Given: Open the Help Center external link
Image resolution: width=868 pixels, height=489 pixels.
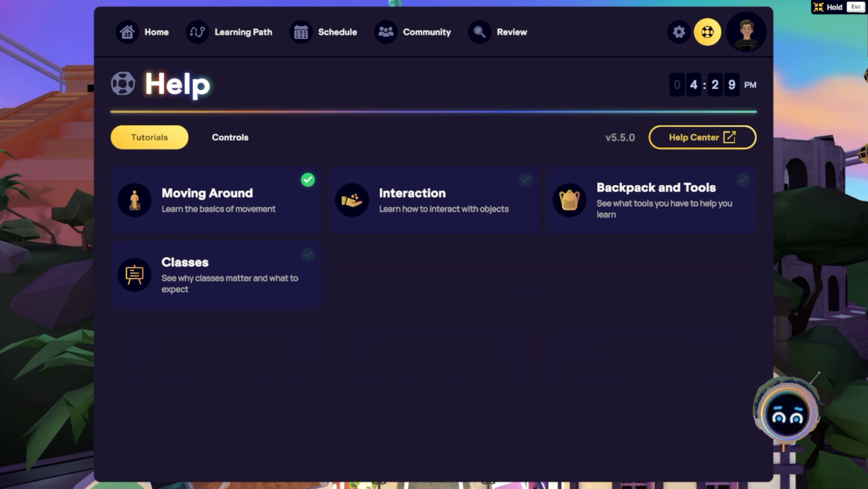Looking at the screenshot, I should point(702,137).
